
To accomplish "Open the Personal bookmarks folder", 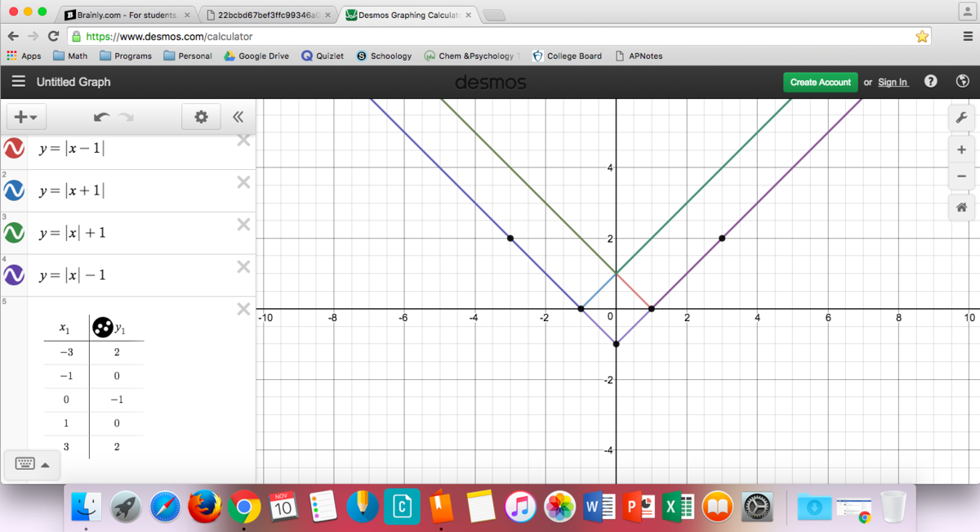I will (x=188, y=56).
